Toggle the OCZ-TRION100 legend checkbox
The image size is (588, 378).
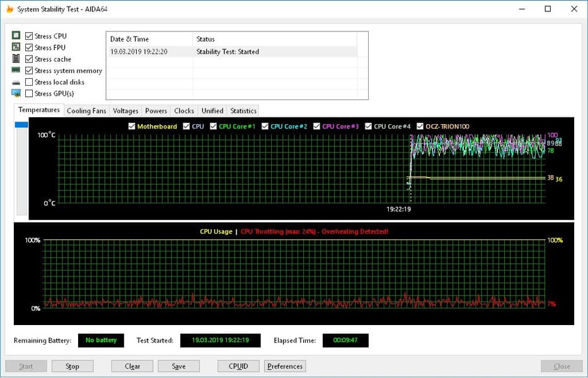coord(420,127)
